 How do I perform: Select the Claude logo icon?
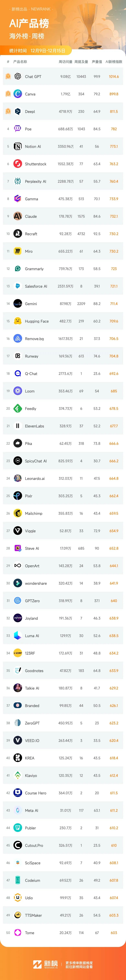tap(18, 216)
